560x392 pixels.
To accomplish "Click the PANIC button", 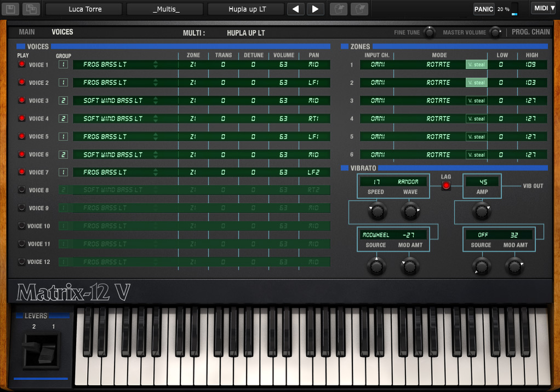I will pos(484,9).
